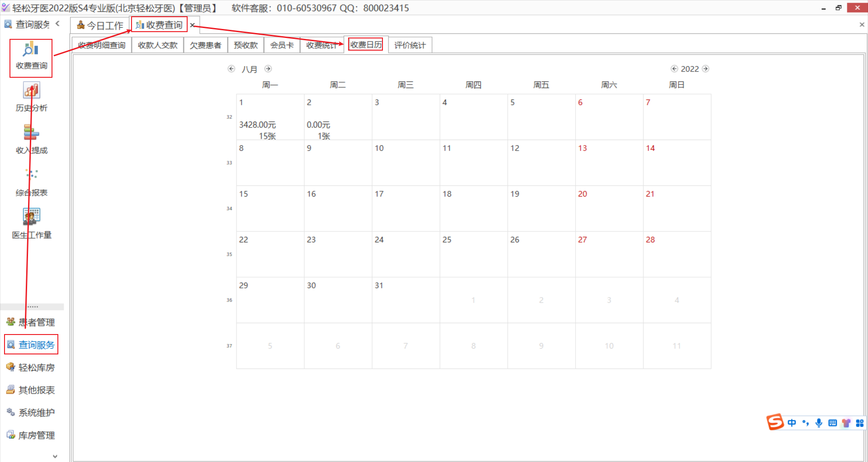Viewport: 868px width, 462px height.
Task: Select September 4 greyed calendar cell
Action: pyautogui.click(x=677, y=300)
